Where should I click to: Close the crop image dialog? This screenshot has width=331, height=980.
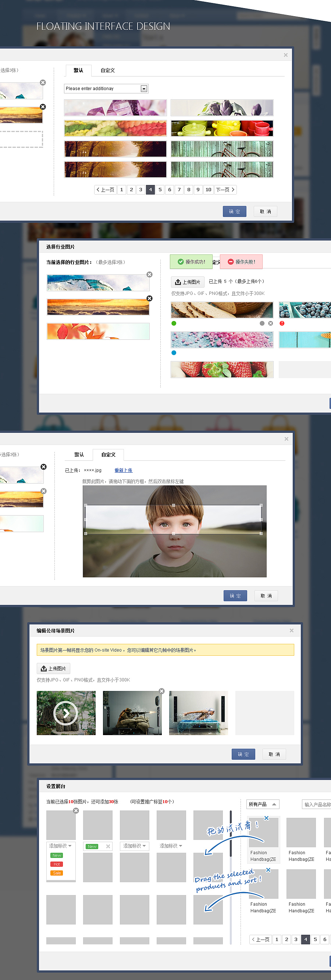coord(286,439)
